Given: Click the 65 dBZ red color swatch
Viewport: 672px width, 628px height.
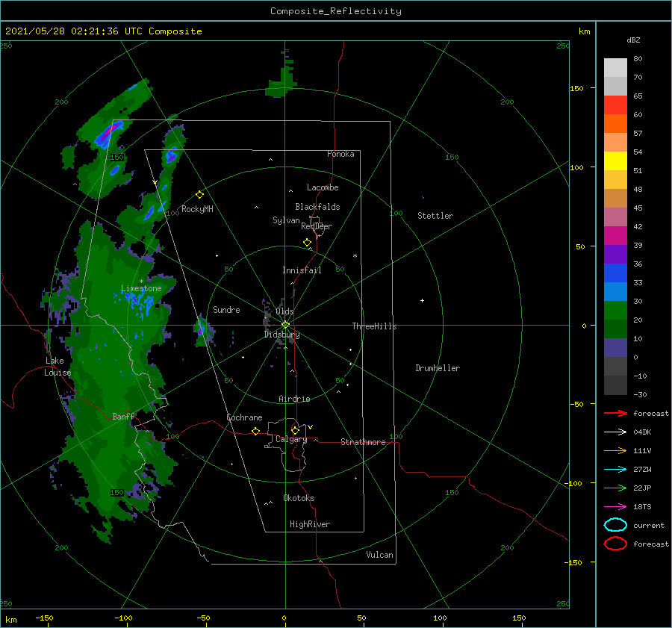Looking at the screenshot, I should coord(615,105).
